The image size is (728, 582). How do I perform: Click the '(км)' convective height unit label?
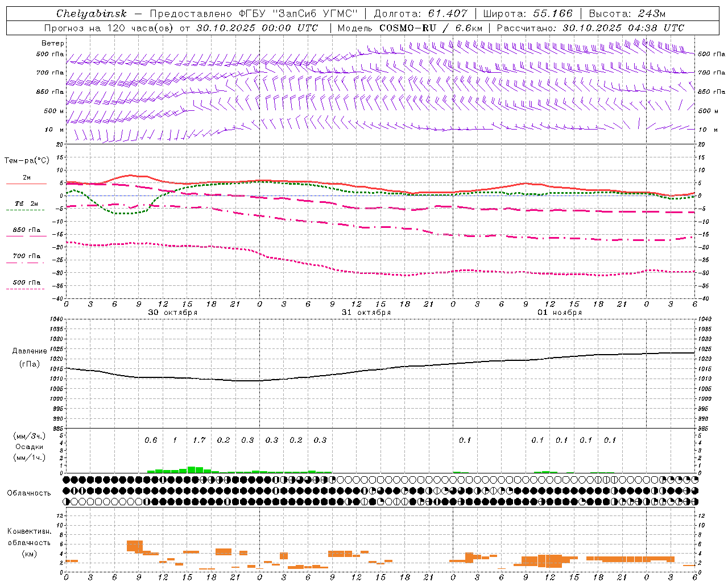[x=29, y=554]
